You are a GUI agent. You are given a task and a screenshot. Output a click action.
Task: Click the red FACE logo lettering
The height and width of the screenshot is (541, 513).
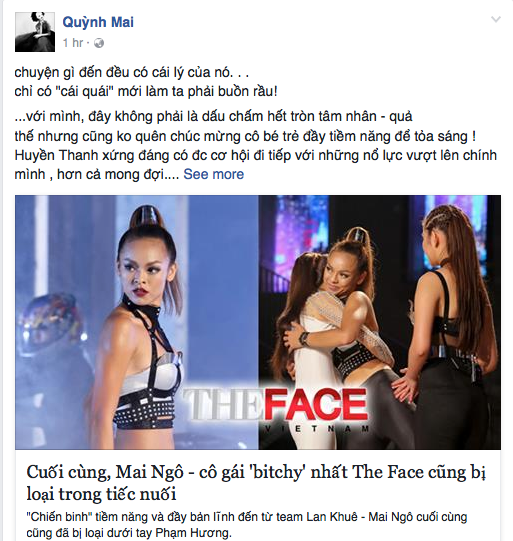tap(314, 404)
